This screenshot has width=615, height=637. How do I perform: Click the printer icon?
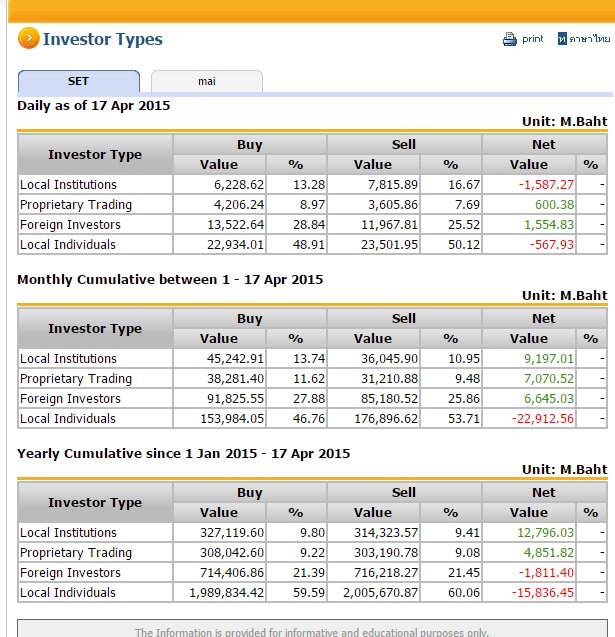pos(509,39)
